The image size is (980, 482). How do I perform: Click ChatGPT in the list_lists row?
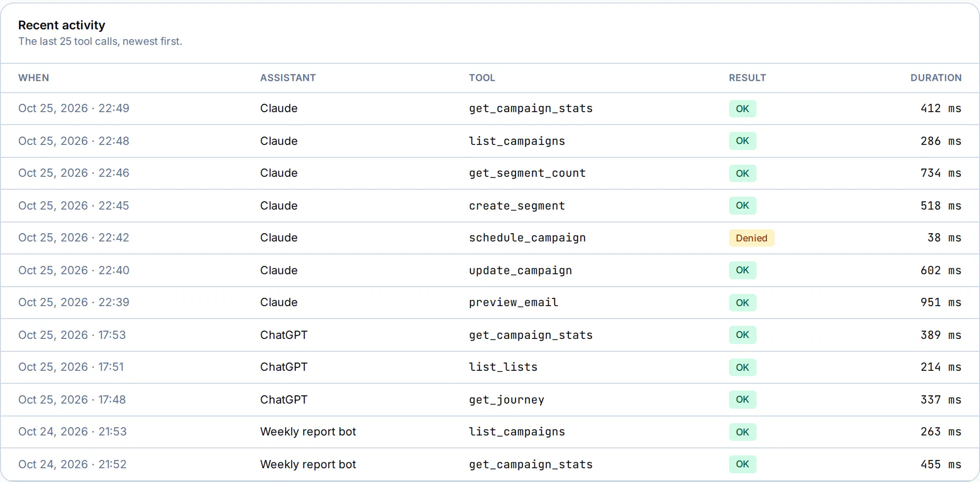[x=284, y=367]
